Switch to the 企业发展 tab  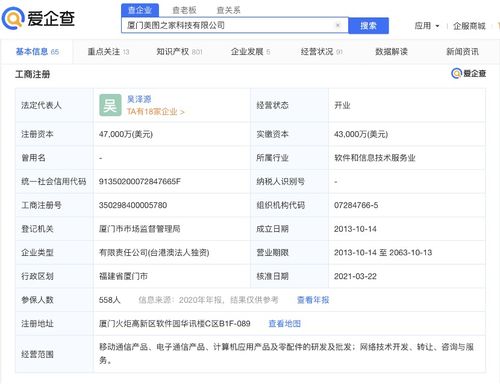pyautogui.click(x=250, y=52)
